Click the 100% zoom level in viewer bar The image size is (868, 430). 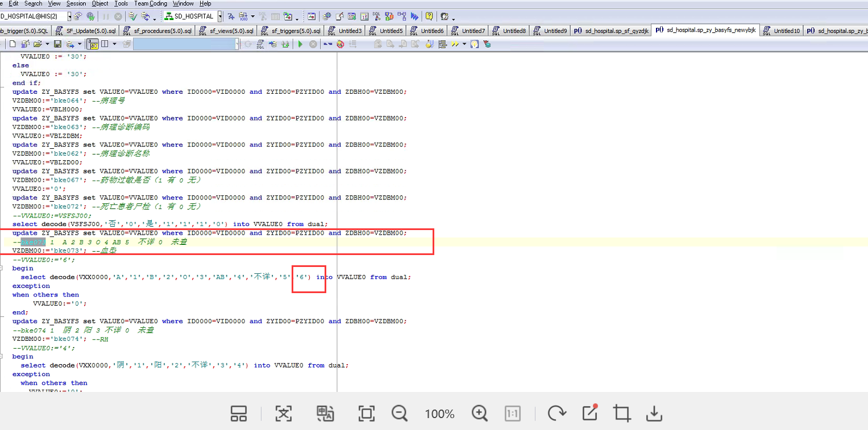[439, 414]
